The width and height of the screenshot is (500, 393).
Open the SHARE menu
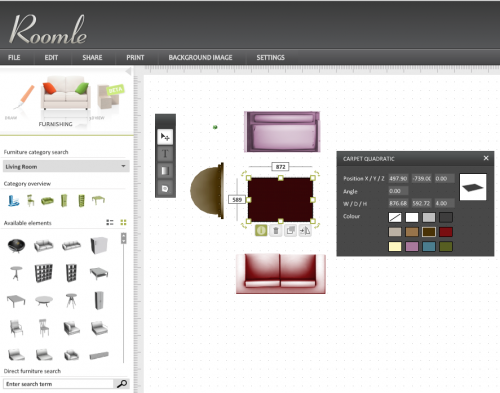click(92, 57)
